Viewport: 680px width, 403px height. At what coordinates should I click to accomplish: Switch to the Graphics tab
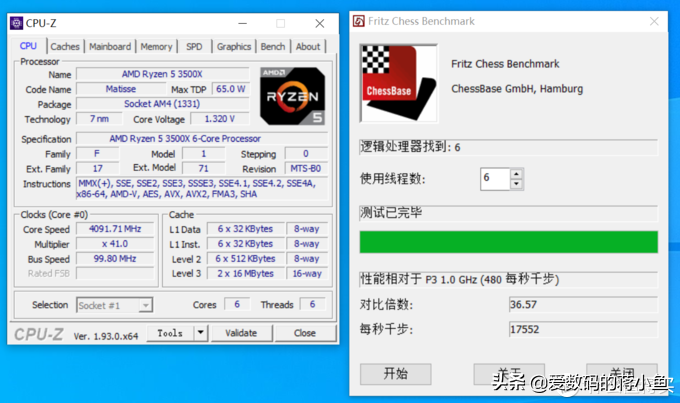pyautogui.click(x=234, y=46)
